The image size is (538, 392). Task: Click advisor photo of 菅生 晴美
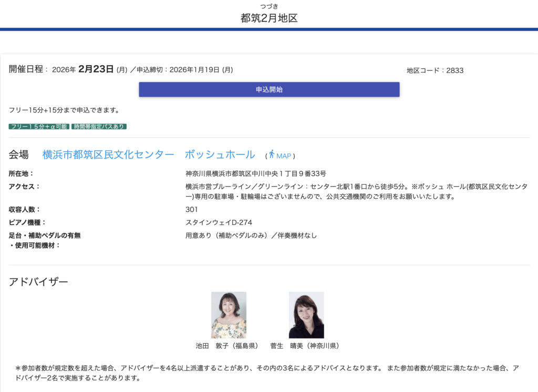(x=306, y=315)
